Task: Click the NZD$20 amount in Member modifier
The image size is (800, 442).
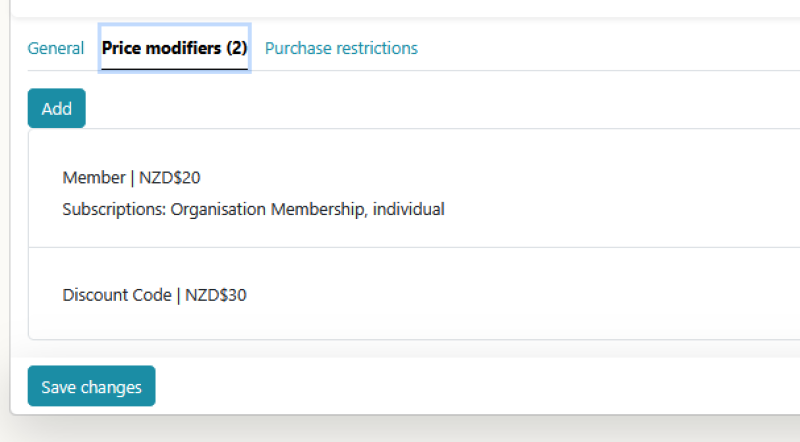Action: (x=170, y=178)
